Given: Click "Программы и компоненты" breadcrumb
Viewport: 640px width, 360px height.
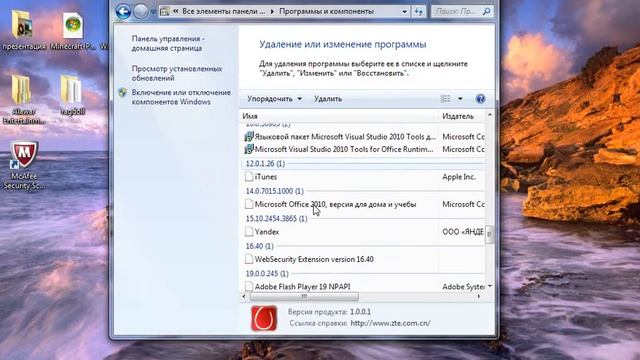Looking at the screenshot, I should [326, 11].
